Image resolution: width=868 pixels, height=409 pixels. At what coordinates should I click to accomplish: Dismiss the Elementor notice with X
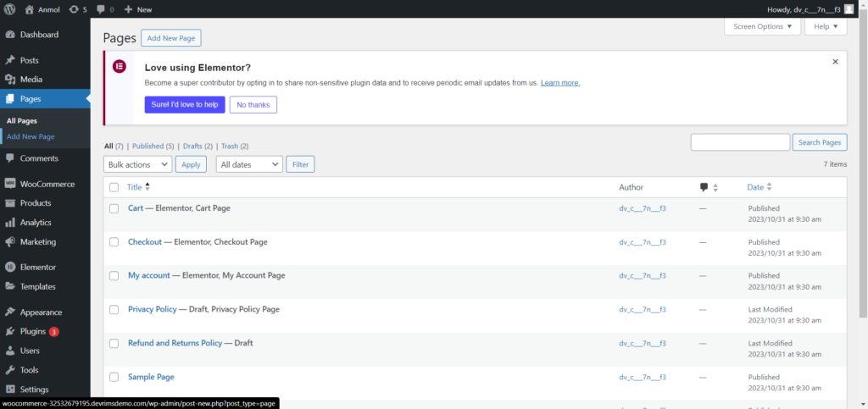pos(835,62)
